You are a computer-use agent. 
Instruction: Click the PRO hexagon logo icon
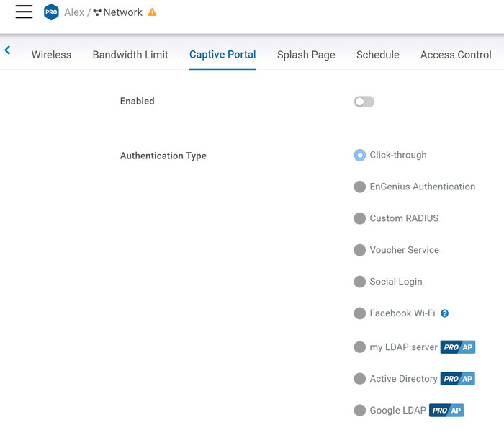[51, 12]
